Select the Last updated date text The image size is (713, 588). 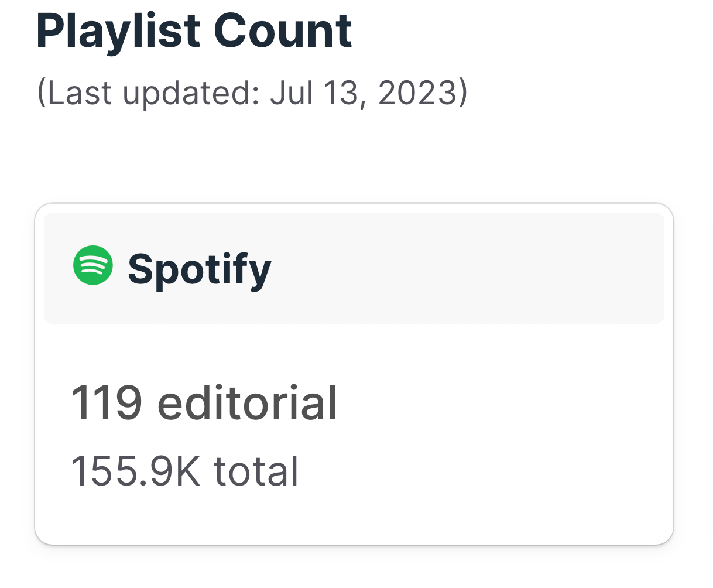tap(252, 93)
